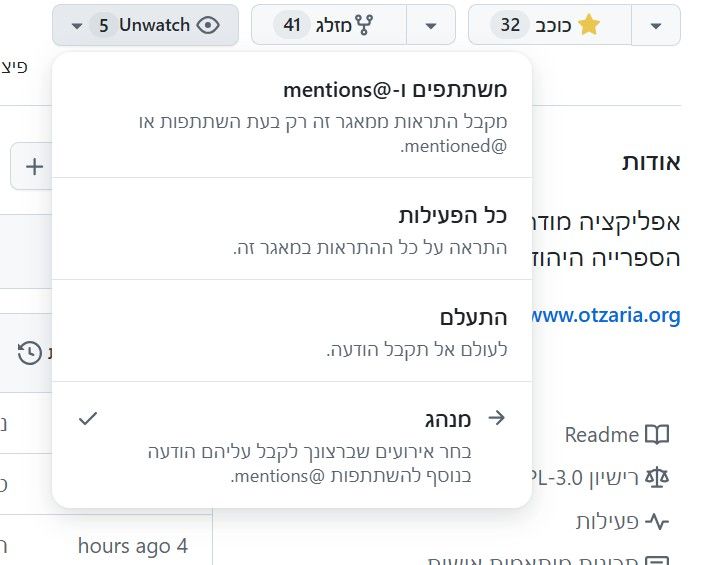Viewport: 715px width, 565px height.
Task: Open the fork dropdown arrow
Action: [x=431, y=25]
